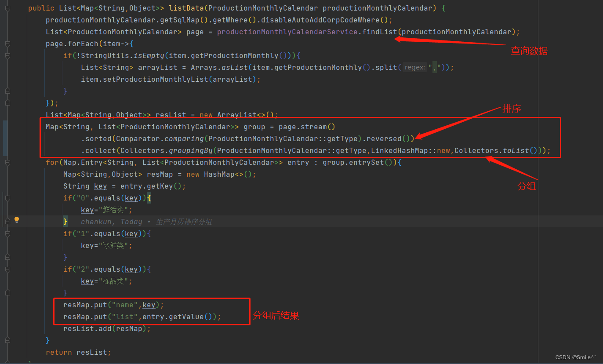Collapse the if "0".equals(key) block
The height and width of the screenshot is (364, 603).
tap(7, 198)
